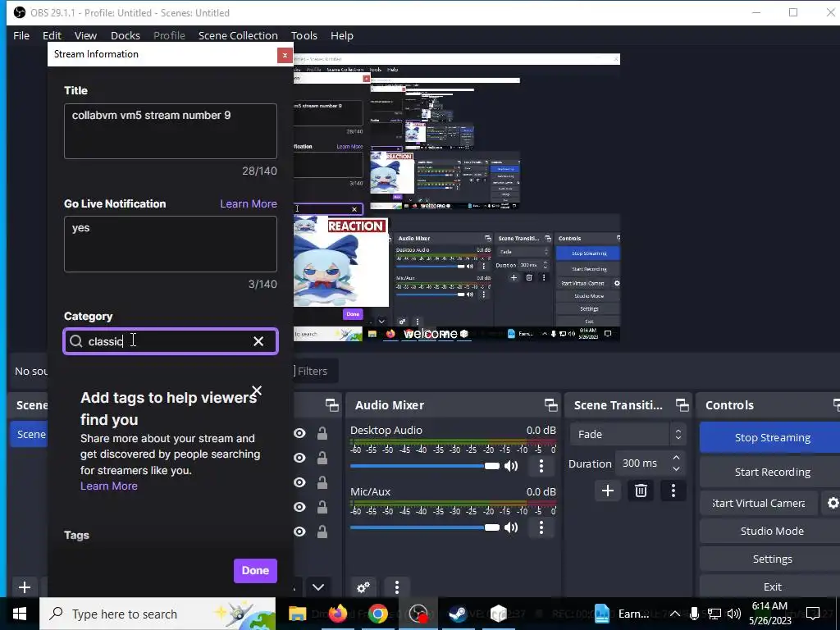Pop out the Sources dock
This screenshot has height=630, width=840.
pos(332,405)
